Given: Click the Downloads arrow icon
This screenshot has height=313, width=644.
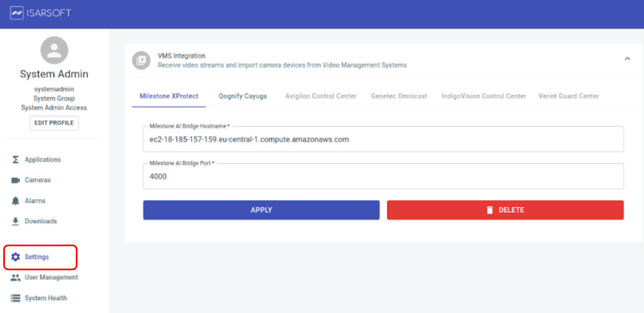Looking at the screenshot, I should coord(16,222).
